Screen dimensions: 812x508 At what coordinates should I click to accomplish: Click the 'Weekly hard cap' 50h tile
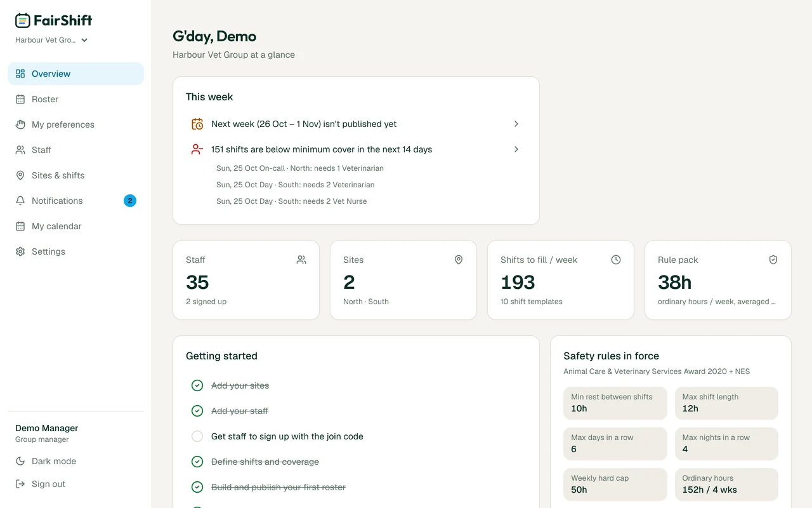coord(615,485)
